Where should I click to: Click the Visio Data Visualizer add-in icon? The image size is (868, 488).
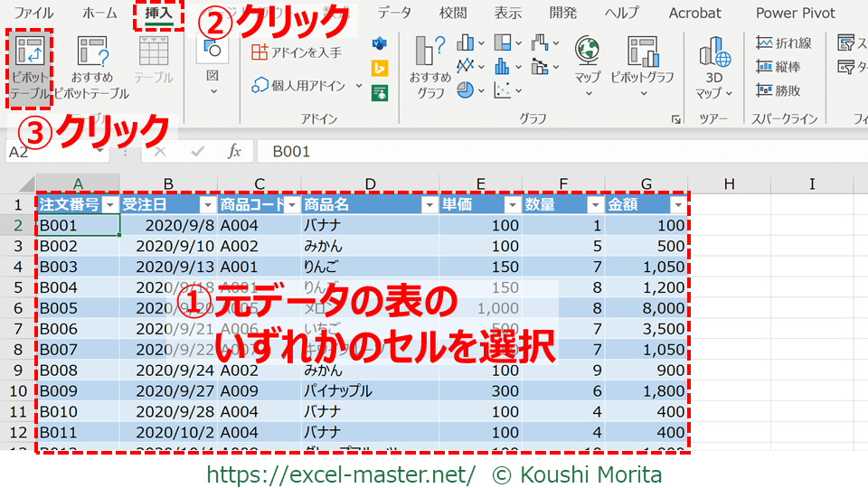point(379,43)
